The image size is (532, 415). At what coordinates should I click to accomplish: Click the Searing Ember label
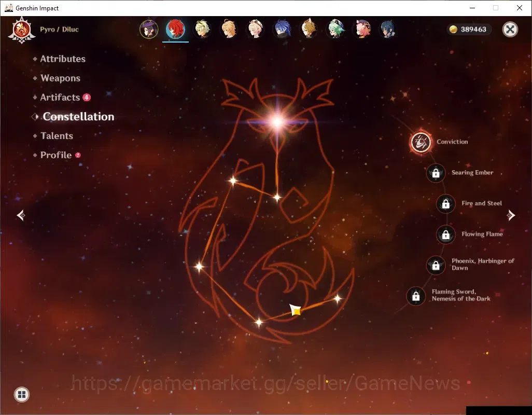pyautogui.click(x=472, y=172)
